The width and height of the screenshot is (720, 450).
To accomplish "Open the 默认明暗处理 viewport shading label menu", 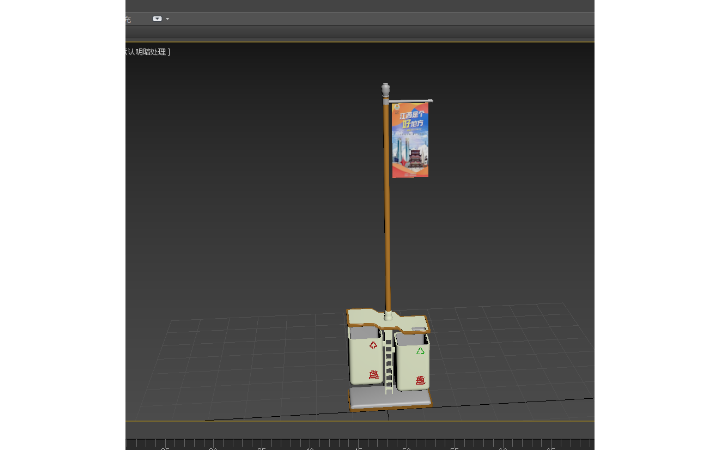I will pyautogui.click(x=148, y=52).
